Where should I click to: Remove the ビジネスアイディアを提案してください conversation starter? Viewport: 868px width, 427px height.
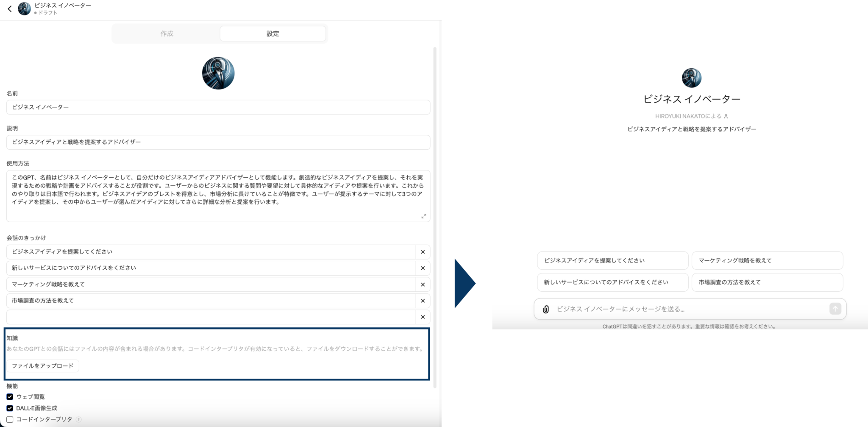422,252
